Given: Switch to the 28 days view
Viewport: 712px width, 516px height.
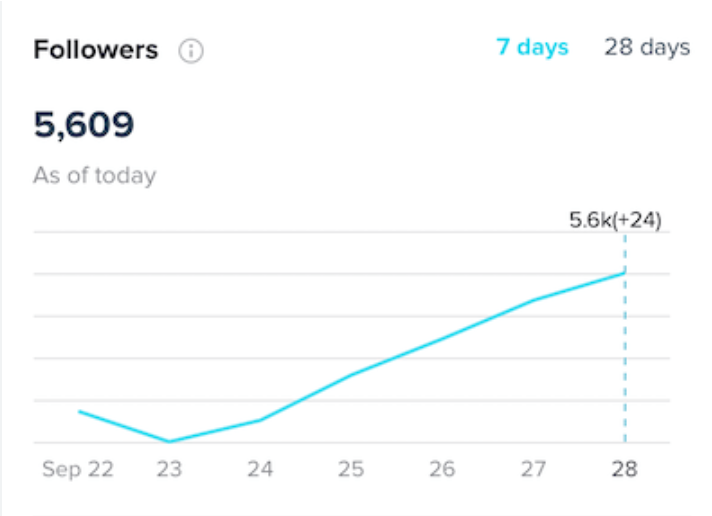Looking at the screenshot, I should tap(646, 47).
